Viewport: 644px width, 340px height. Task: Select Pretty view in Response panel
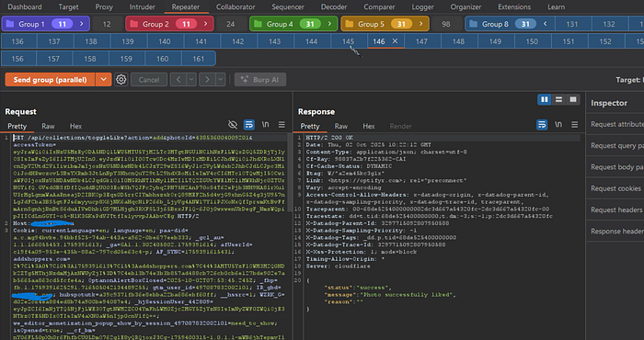tap(310, 126)
